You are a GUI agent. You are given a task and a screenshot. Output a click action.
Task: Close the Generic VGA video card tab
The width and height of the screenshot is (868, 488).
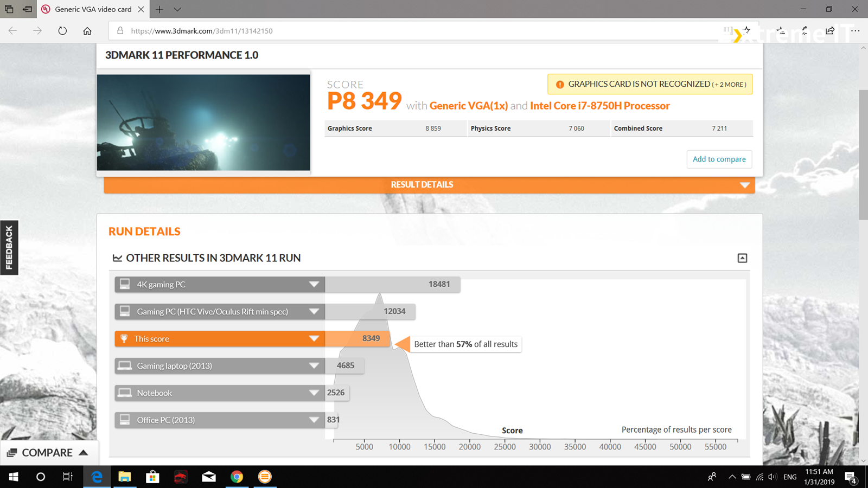click(x=141, y=9)
